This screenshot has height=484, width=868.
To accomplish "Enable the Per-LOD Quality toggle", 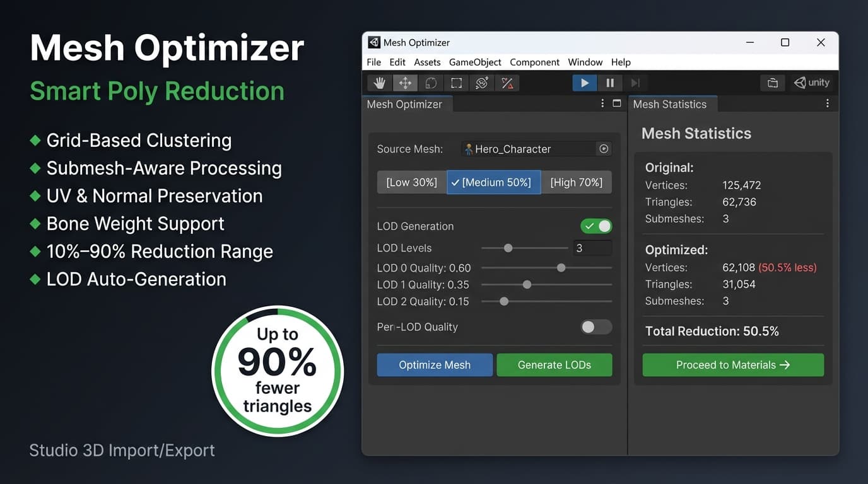I will (x=596, y=327).
